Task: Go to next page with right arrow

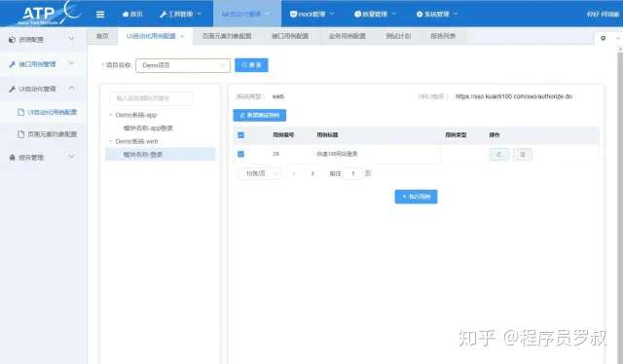Action: point(312,173)
